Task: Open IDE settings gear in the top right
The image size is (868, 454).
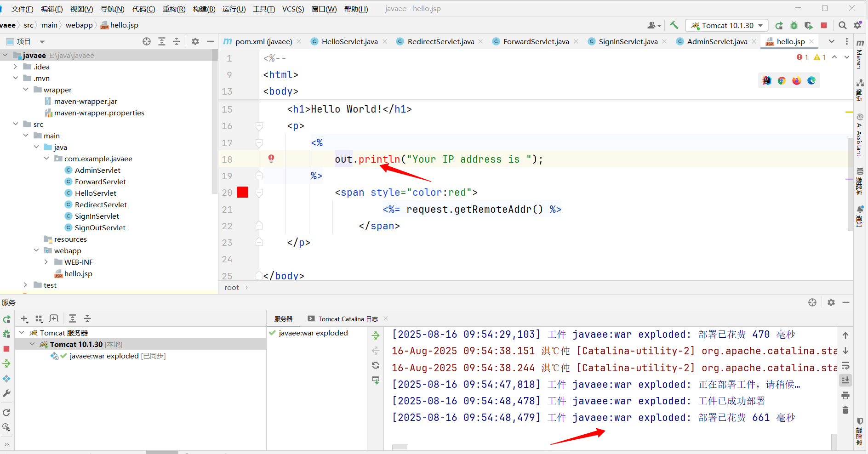Action: click(858, 25)
